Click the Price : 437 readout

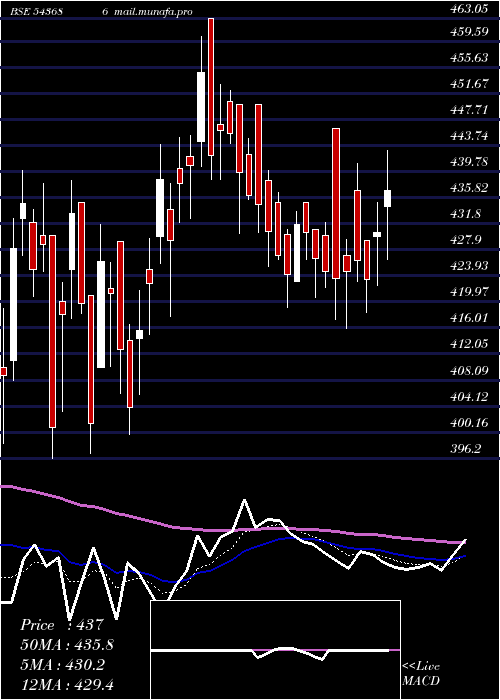point(62,625)
